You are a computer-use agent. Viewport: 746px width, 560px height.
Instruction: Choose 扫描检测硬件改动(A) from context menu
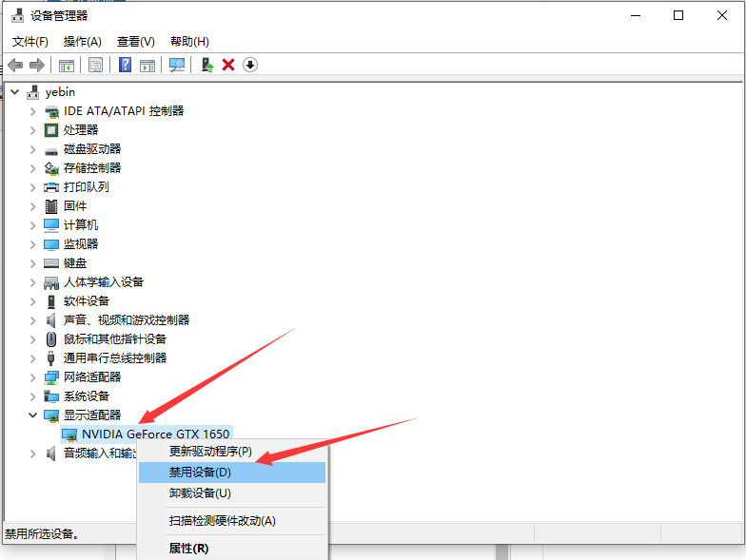coord(232,521)
